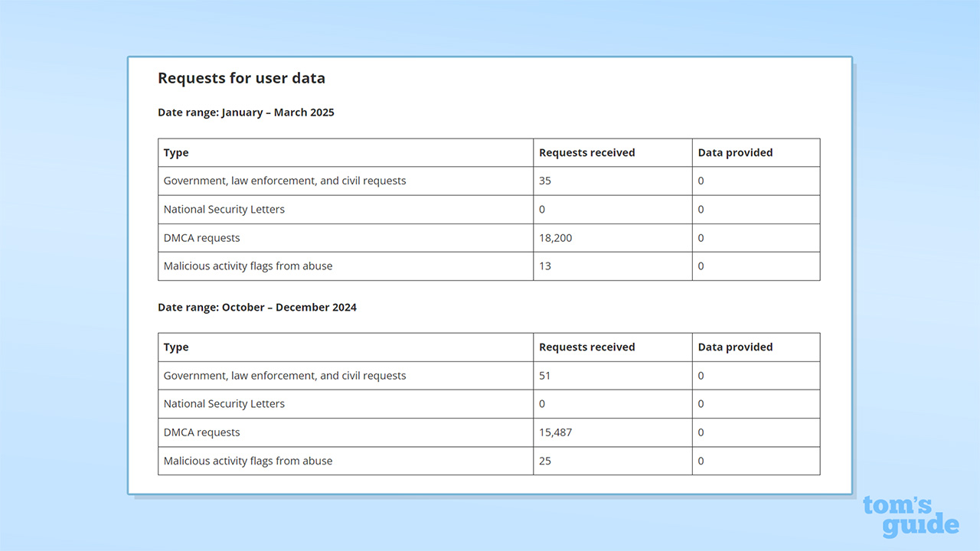Click the 18,200 DMCA requests value

pos(555,238)
